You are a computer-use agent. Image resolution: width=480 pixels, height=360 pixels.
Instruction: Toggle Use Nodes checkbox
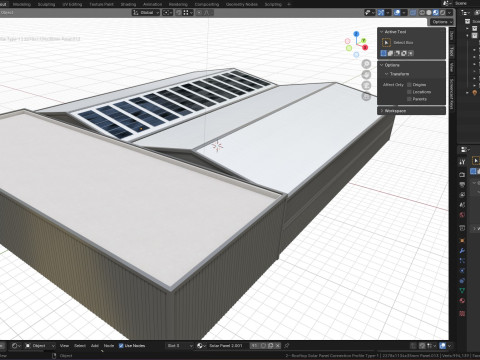tap(121, 346)
